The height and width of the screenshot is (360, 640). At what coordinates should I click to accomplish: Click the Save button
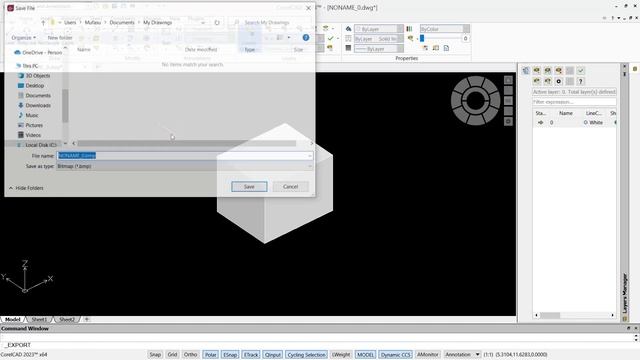[x=249, y=187]
